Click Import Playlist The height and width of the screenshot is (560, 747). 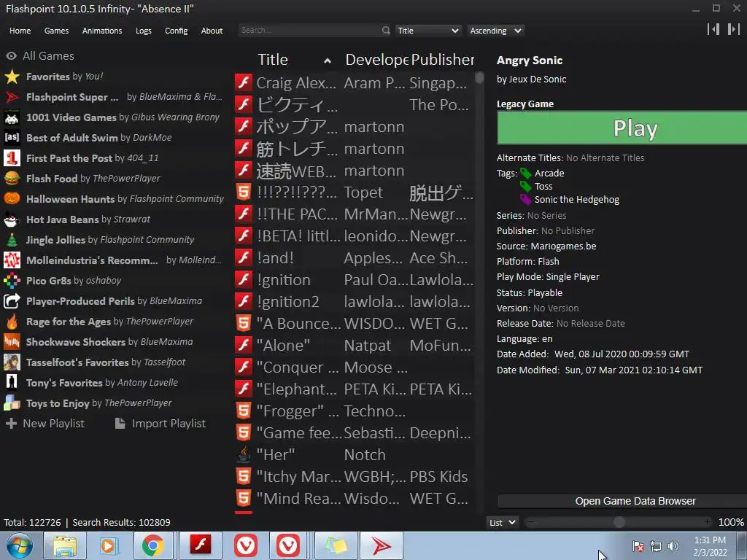[160, 424]
